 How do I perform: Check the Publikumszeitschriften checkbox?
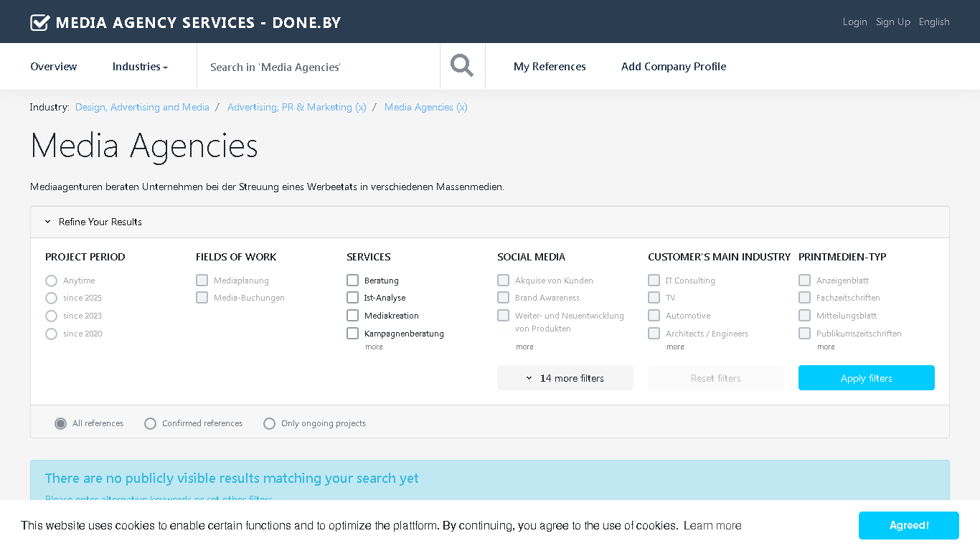804,333
